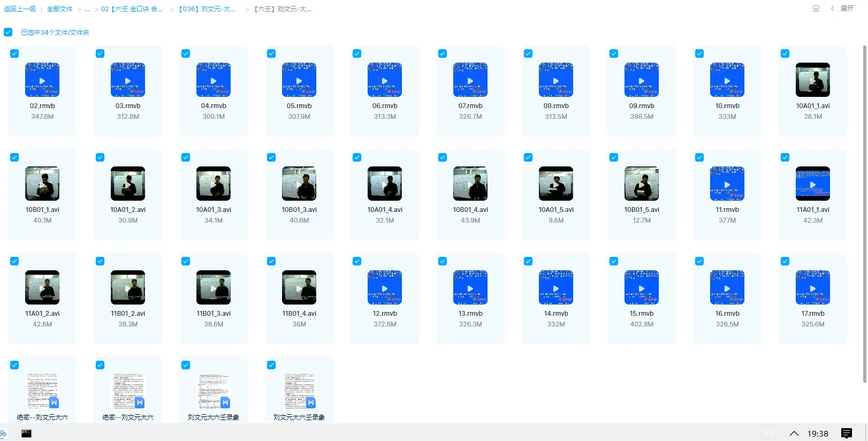
Task: Open the 10A01_2.avi video thumbnail
Action: coord(128,184)
